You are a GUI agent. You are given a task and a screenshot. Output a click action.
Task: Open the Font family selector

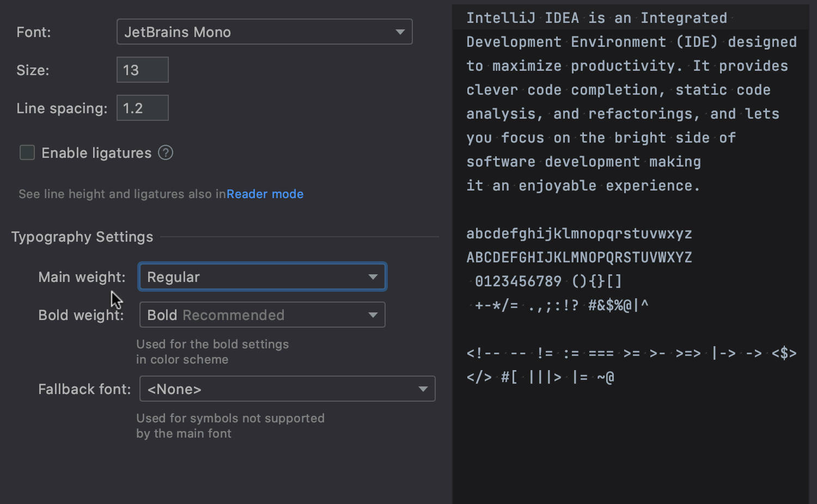click(x=265, y=32)
